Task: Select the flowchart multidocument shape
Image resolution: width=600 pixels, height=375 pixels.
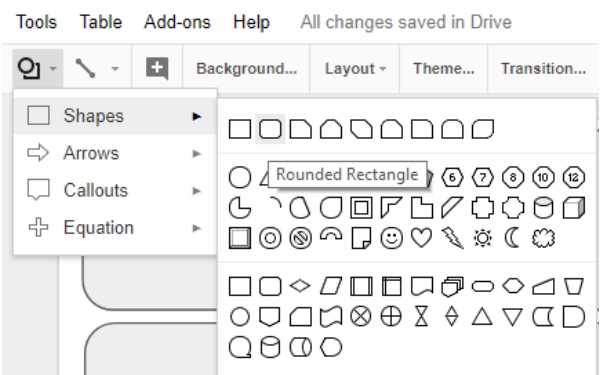Action: pyautogui.click(x=452, y=287)
